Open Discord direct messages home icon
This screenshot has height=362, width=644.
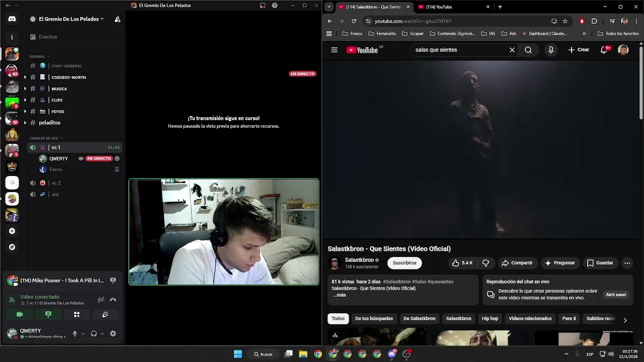pos(12,19)
